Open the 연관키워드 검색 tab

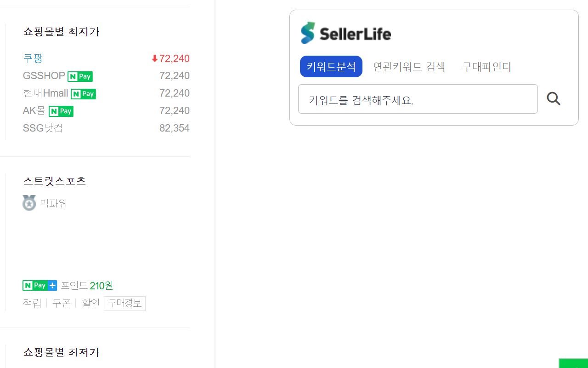(x=409, y=66)
